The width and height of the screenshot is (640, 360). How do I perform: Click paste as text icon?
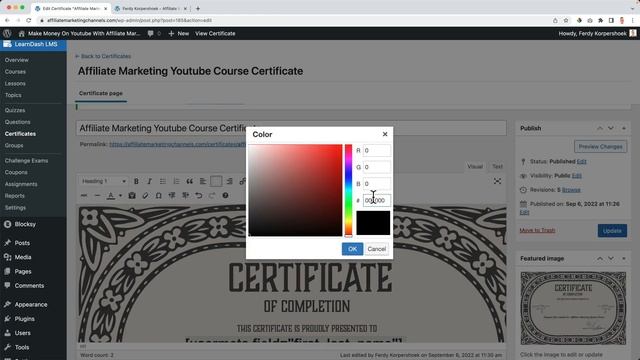pos(132,196)
